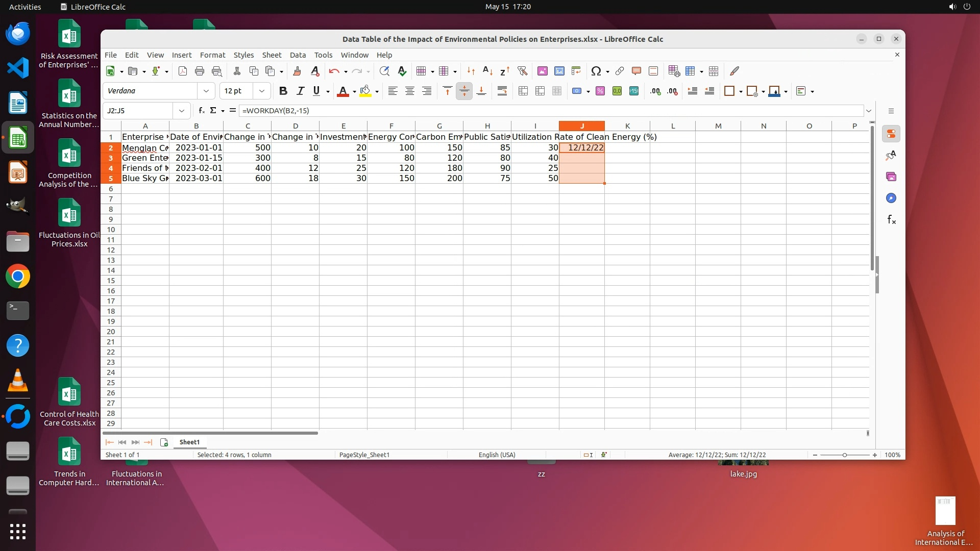980x551 pixels.
Task: Insert a hyperlink using the chain icon
Action: coord(620,71)
